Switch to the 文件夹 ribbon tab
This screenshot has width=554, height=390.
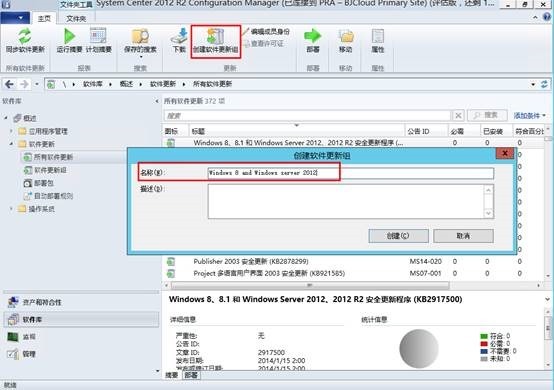(x=76, y=18)
